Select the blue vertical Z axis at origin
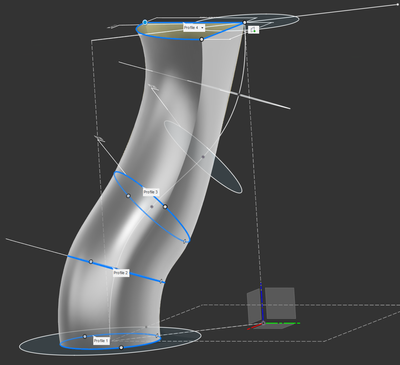This screenshot has width=400, height=365. click(x=261, y=303)
